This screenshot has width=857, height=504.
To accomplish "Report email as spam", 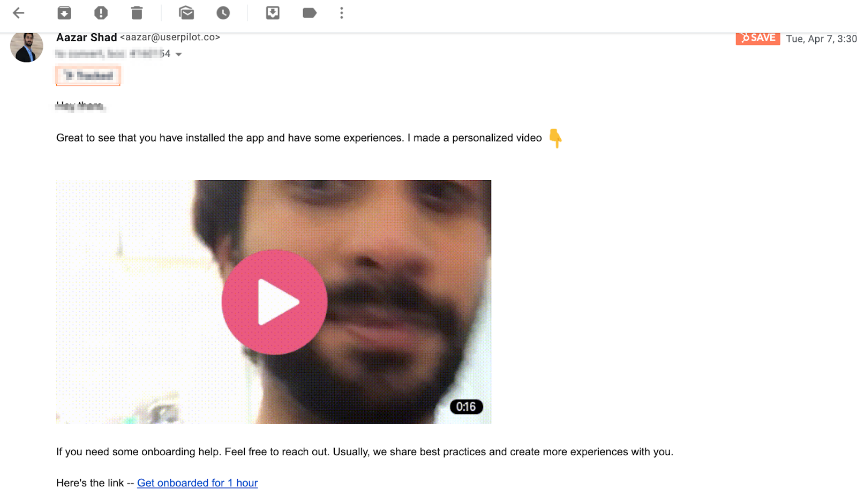I will (x=101, y=13).
